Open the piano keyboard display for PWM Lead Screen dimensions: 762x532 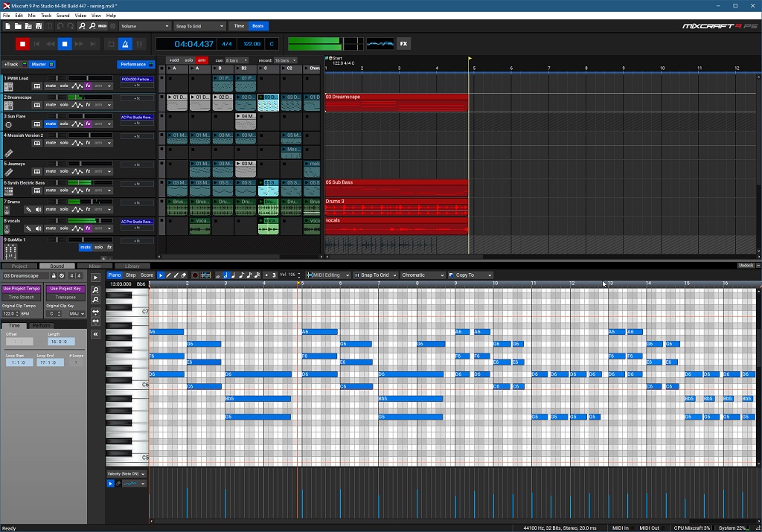pyautogui.click(x=36, y=86)
